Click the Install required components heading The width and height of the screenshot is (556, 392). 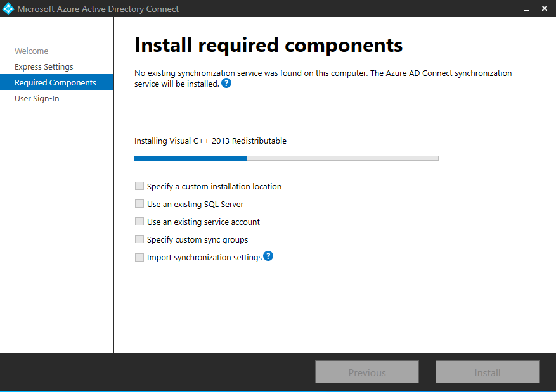pyautogui.click(x=268, y=46)
